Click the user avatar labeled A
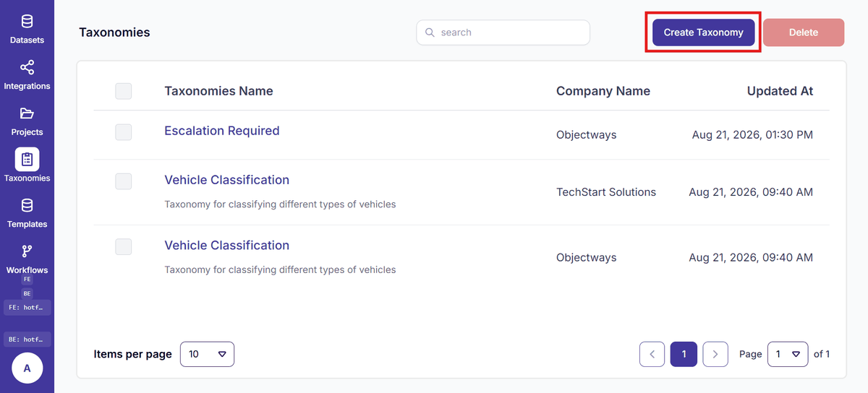Viewport: 868px width, 393px height. click(x=27, y=368)
